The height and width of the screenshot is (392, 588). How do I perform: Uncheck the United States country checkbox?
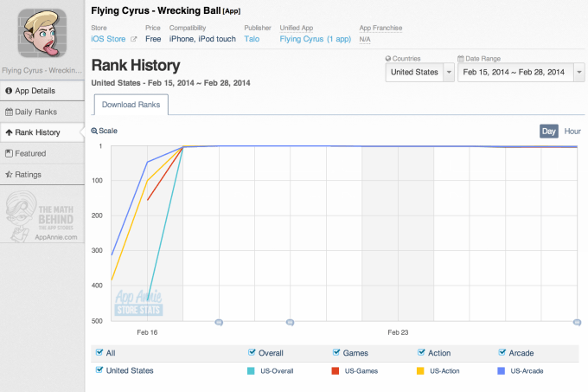[x=100, y=370]
